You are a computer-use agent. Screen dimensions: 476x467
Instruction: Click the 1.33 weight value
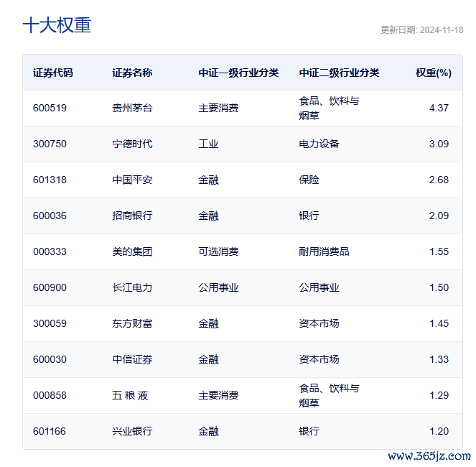(x=439, y=359)
